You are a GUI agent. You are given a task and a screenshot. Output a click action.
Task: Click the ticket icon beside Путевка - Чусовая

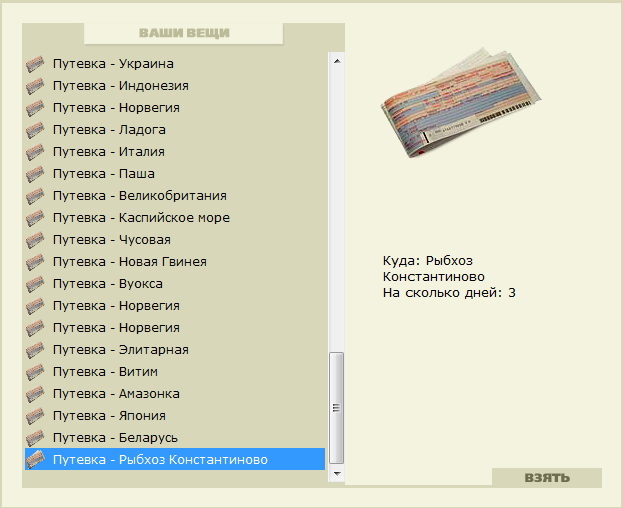(35, 240)
